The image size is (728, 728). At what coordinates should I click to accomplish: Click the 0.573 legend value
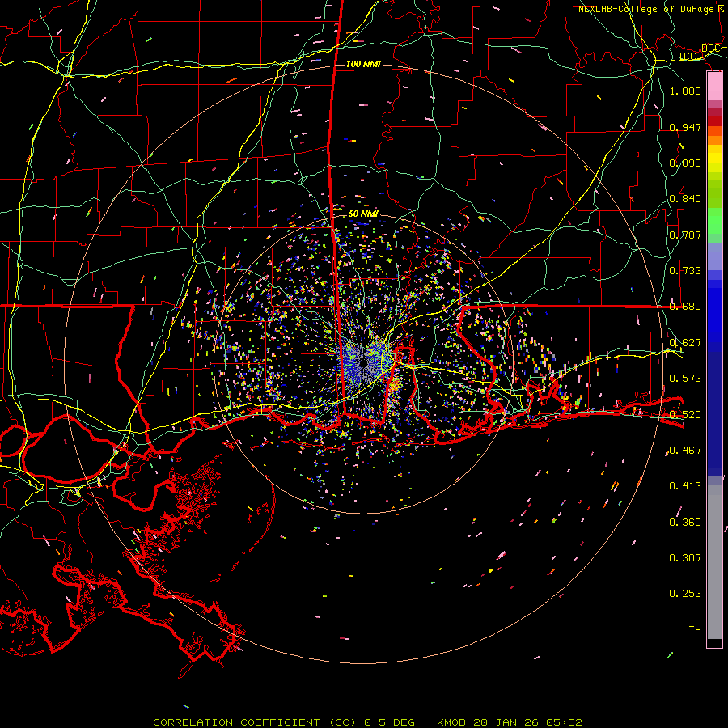pyautogui.click(x=685, y=379)
